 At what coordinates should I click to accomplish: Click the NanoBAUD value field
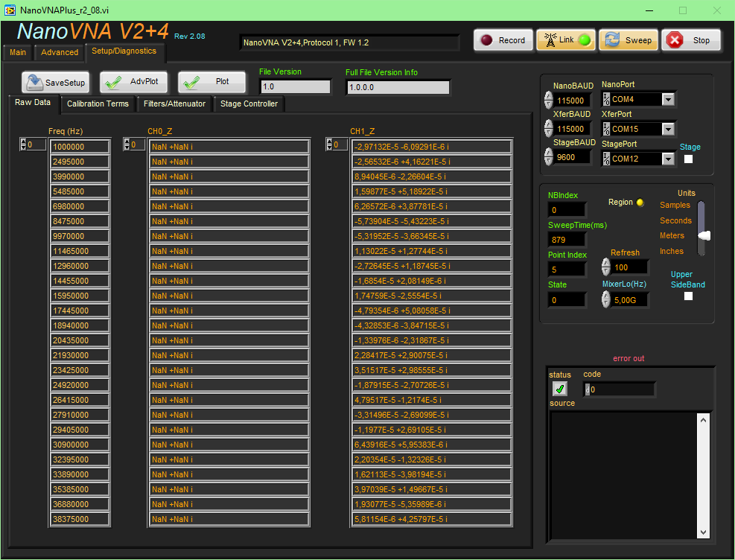pyautogui.click(x=573, y=101)
